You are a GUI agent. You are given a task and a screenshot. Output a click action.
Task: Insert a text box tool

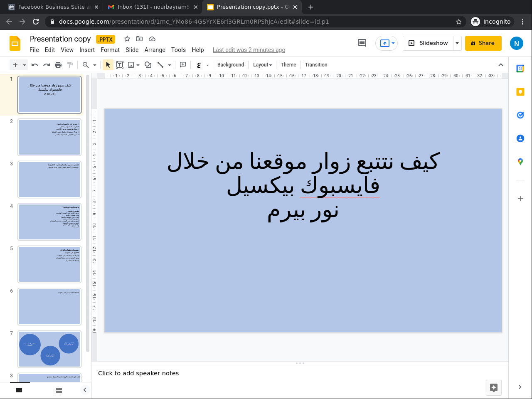click(x=120, y=65)
